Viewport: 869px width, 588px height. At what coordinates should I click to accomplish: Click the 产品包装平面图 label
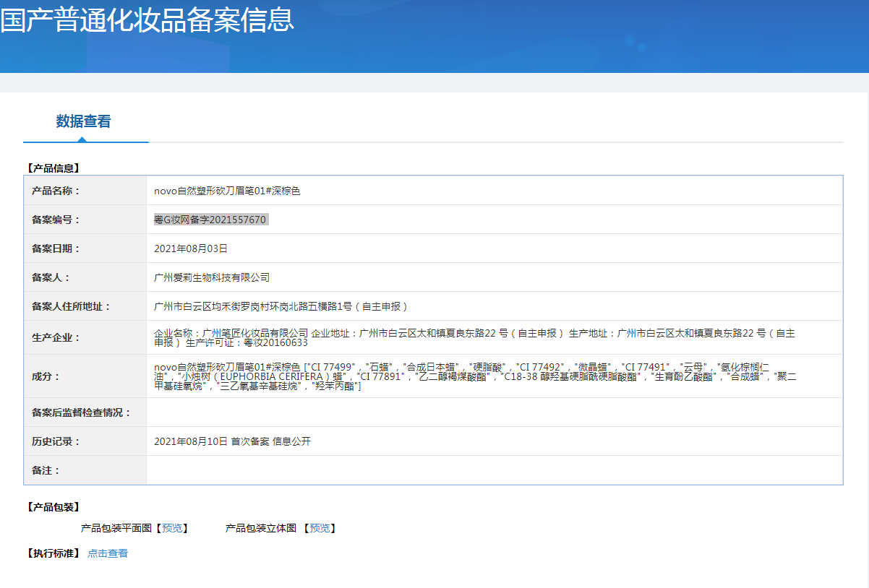point(116,528)
